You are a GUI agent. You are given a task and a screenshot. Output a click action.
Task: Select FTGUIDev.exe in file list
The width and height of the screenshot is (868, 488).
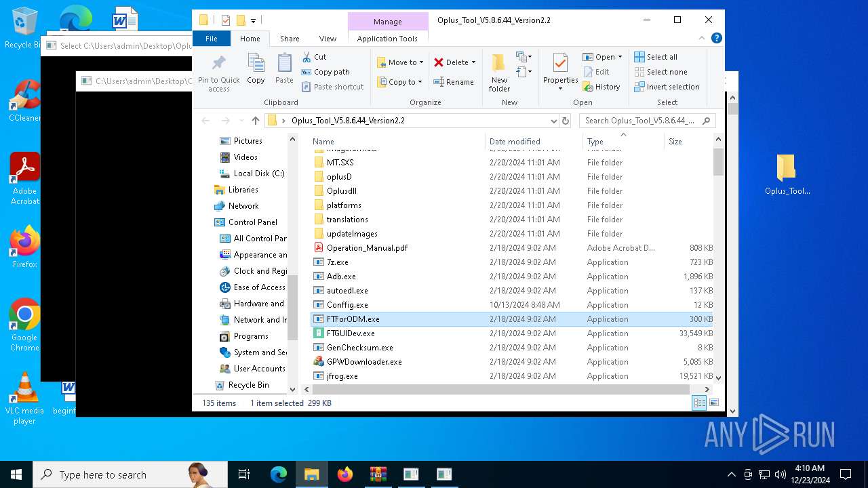click(x=351, y=333)
